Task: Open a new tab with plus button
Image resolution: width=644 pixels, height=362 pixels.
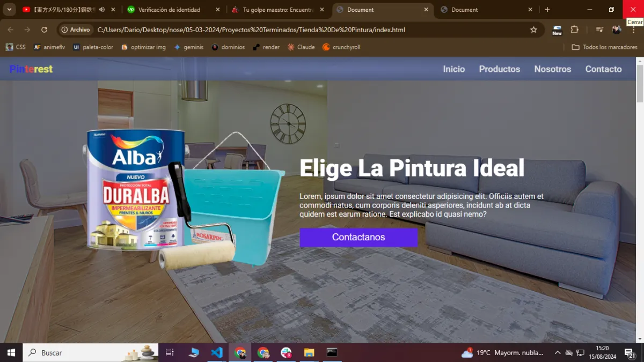Action: [x=547, y=10]
